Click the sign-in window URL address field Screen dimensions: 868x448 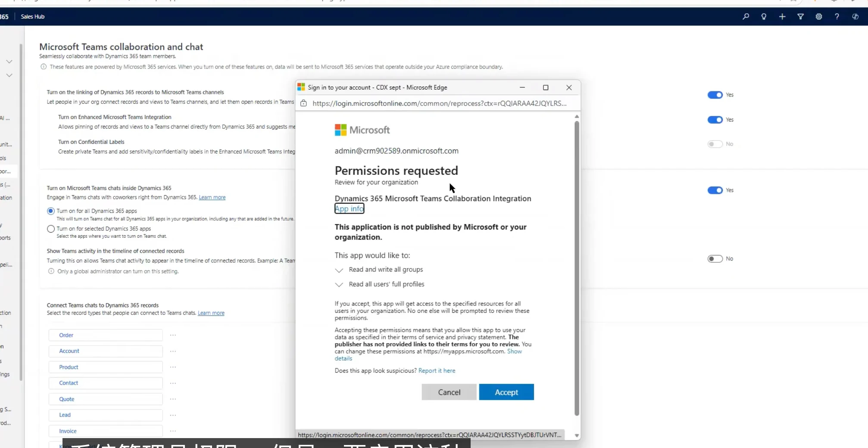click(x=440, y=103)
